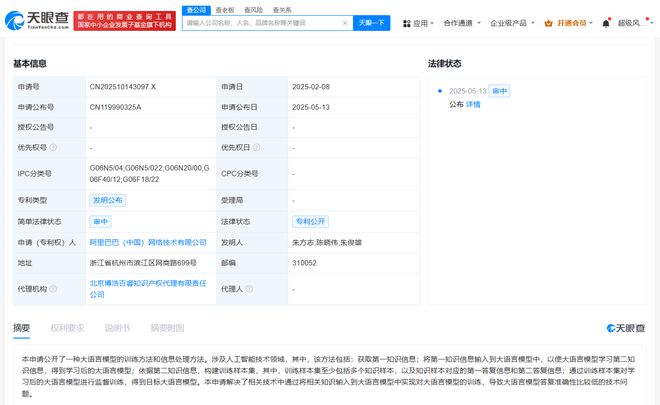Click the 专利公开 legal status tag
Viewport: 660px width, 405px height.
pos(311,221)
